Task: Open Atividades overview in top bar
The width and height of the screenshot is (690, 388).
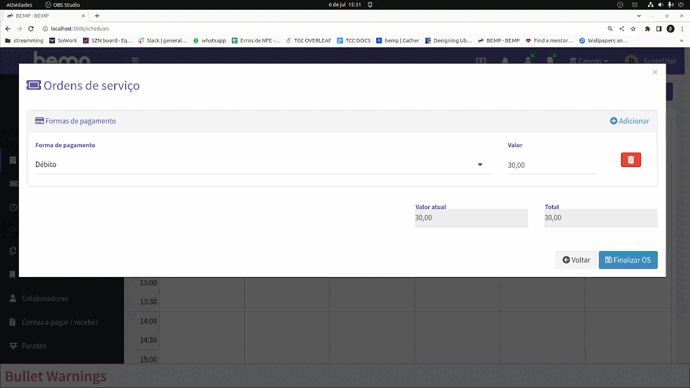Action: click(x=19, y=5)
